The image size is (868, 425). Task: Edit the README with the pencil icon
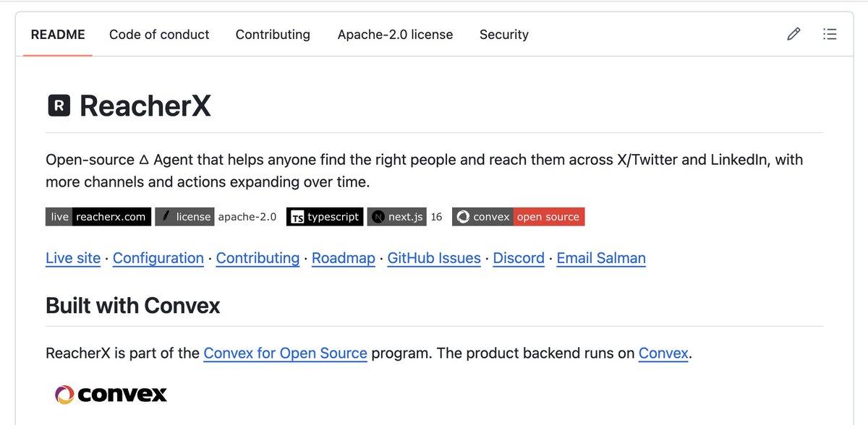pyautogui.click(x=793, y=34)
